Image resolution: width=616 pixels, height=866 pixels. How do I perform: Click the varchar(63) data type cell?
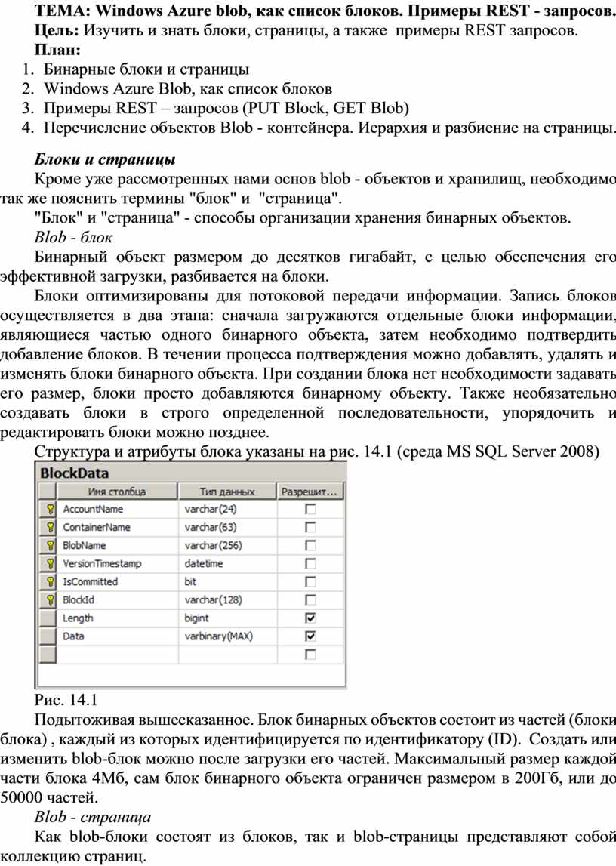point(227,527)
